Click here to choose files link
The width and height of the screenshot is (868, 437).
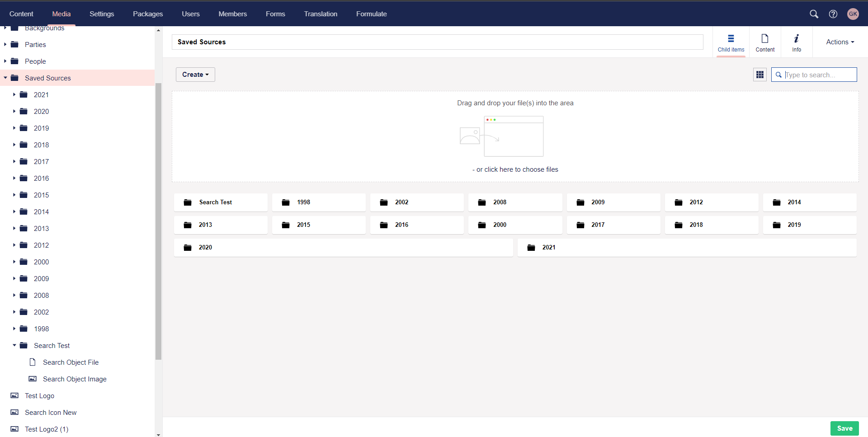click(x=515, y=169)
